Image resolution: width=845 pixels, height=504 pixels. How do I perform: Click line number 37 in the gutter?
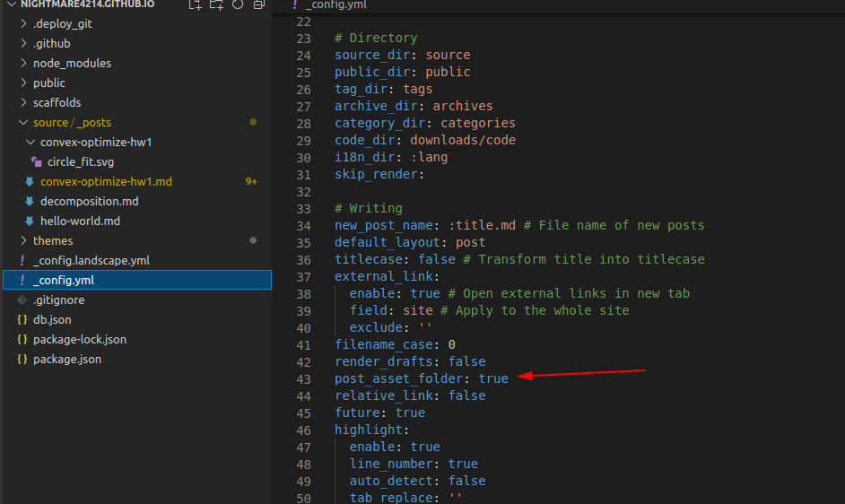(x=303, y=276)
